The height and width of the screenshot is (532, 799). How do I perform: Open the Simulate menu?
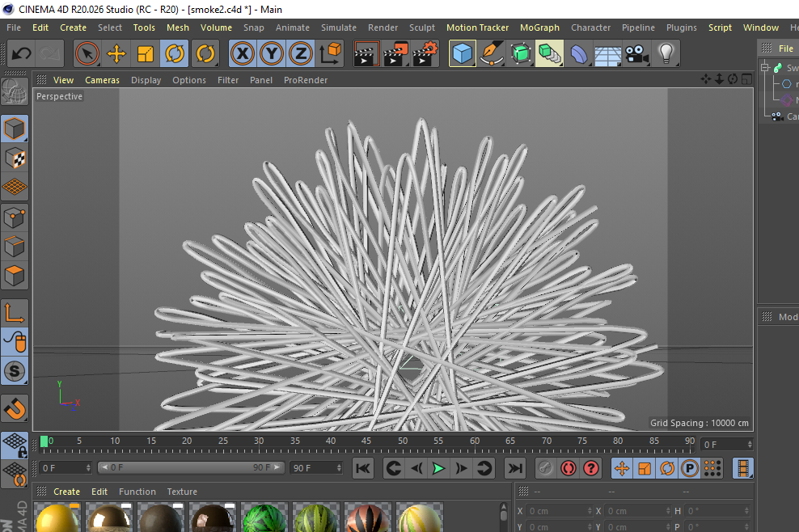coord(338,27)
